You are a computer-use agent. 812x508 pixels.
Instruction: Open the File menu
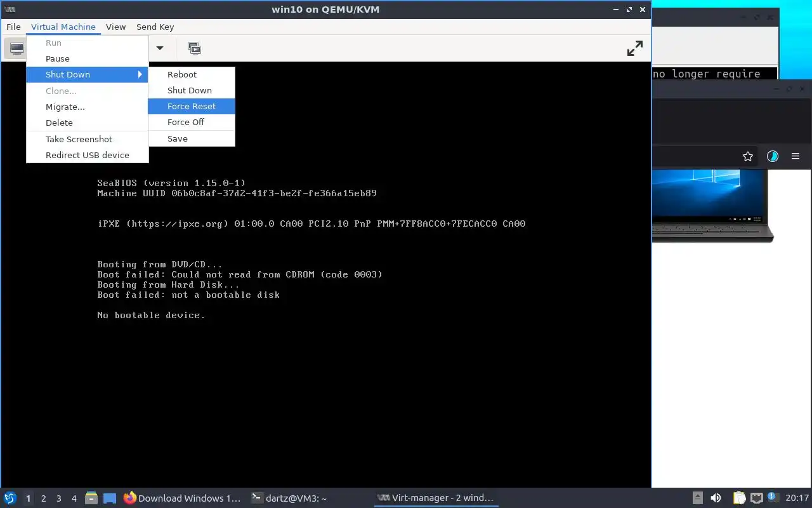coord(13,27)
